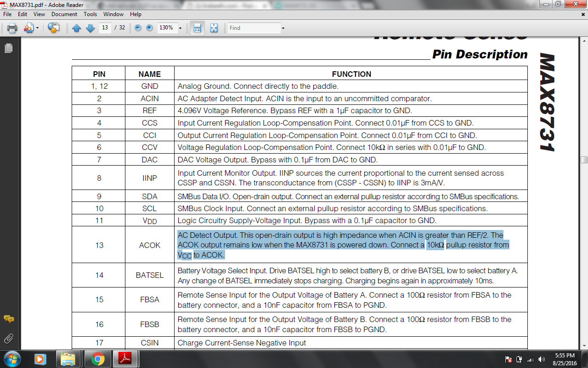588x368 pixels.
Task: Click the create PDF online globe icon
Action: click(54, 28)
